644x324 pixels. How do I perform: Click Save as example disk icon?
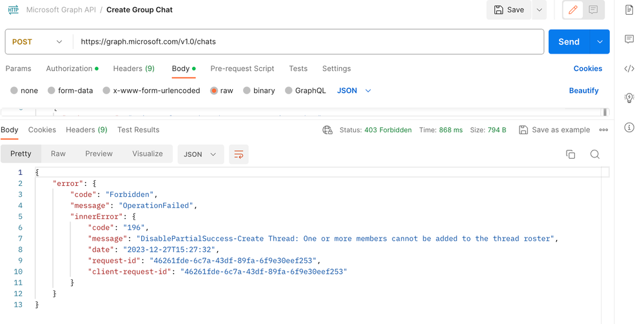pos(523,130)
